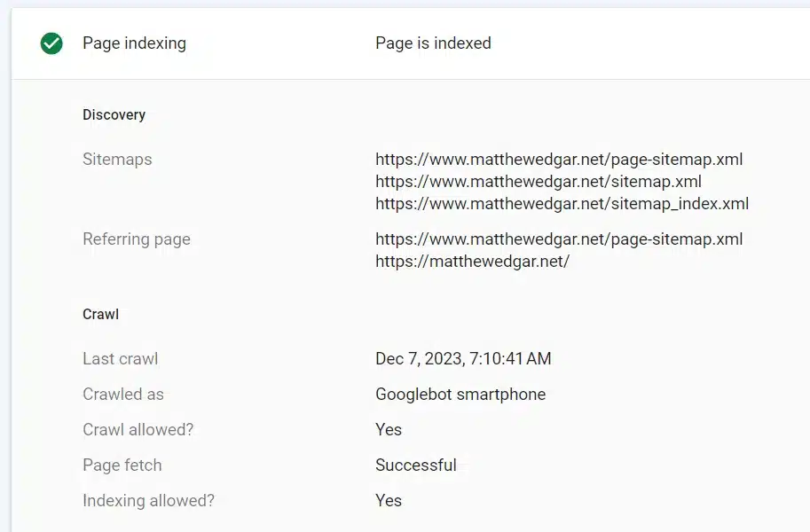Select the Page fetch label

click(x=122, y=465)
